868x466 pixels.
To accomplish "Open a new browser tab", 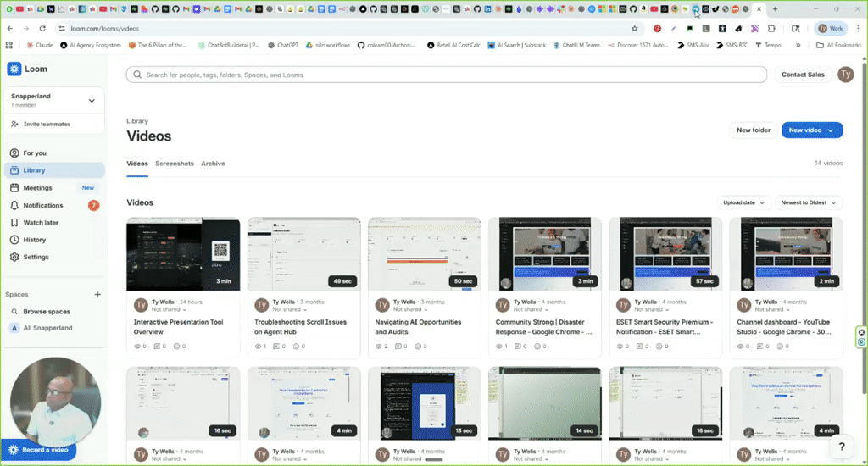I will (x=775, y=8).
